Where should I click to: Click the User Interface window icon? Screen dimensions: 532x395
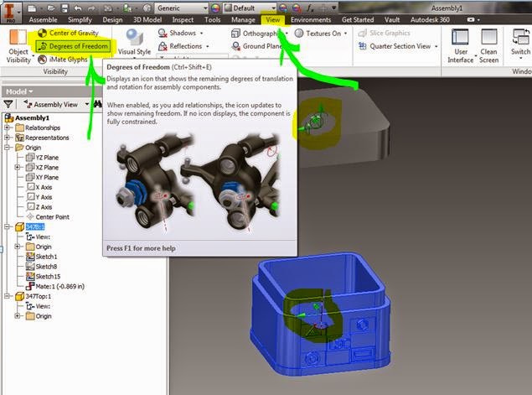click(460, 37)
